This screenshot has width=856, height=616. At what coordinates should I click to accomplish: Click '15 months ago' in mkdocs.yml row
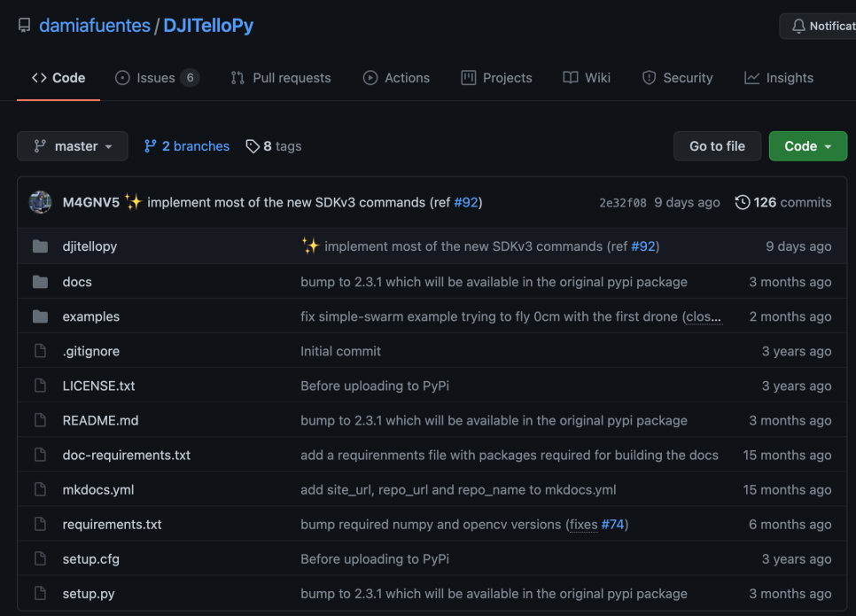coord(787,490)
